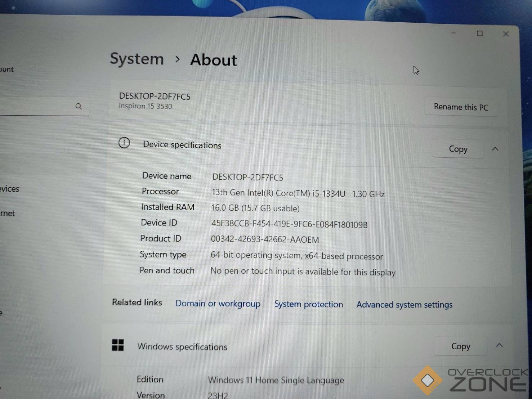
Task: Click the Processor label
Action: pos(160,191)
